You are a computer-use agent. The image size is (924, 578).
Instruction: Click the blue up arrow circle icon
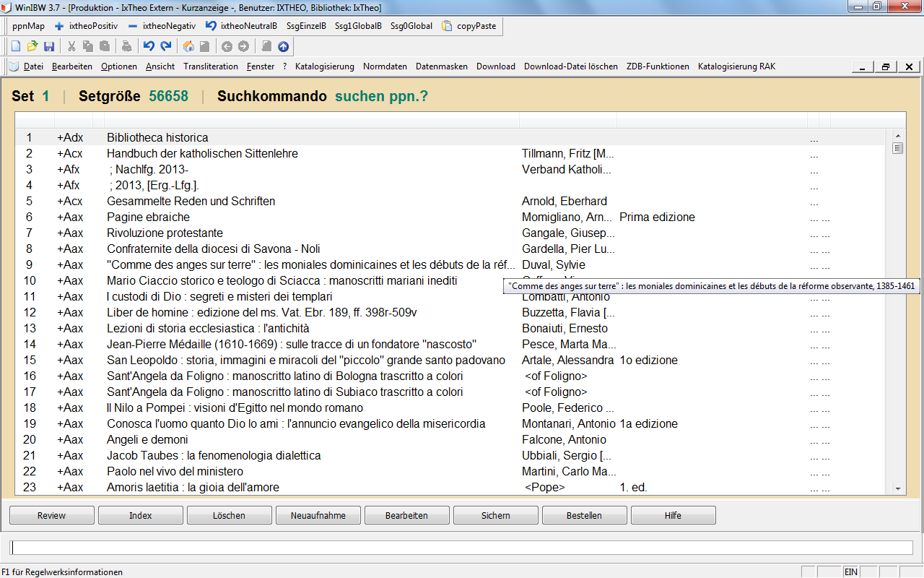283,46
